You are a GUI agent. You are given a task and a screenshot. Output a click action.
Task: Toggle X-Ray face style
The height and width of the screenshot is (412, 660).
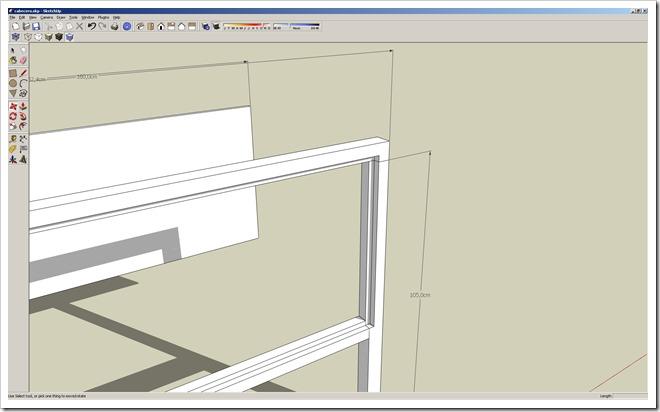[15, 37]
